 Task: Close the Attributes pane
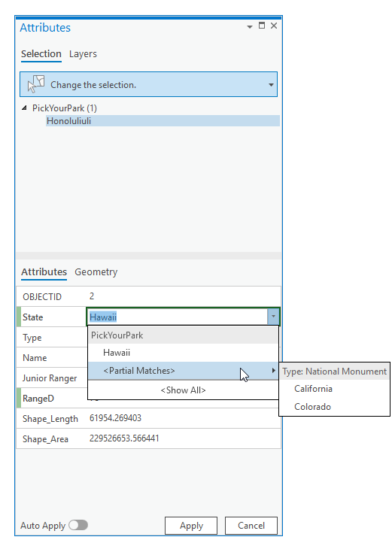click(274, 26)
